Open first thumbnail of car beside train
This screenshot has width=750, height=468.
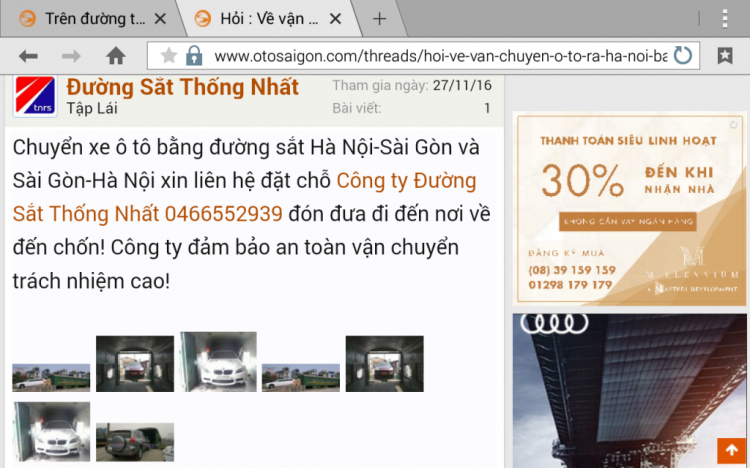51,378
